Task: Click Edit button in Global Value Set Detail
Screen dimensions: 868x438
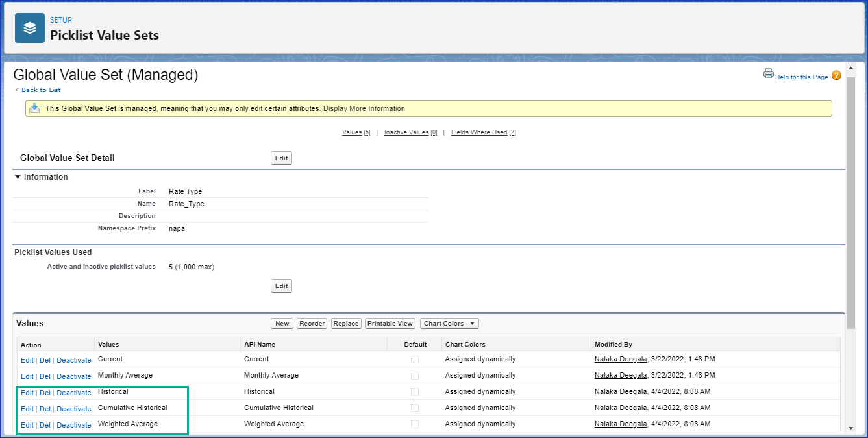Action: click(x=281, y=158)
